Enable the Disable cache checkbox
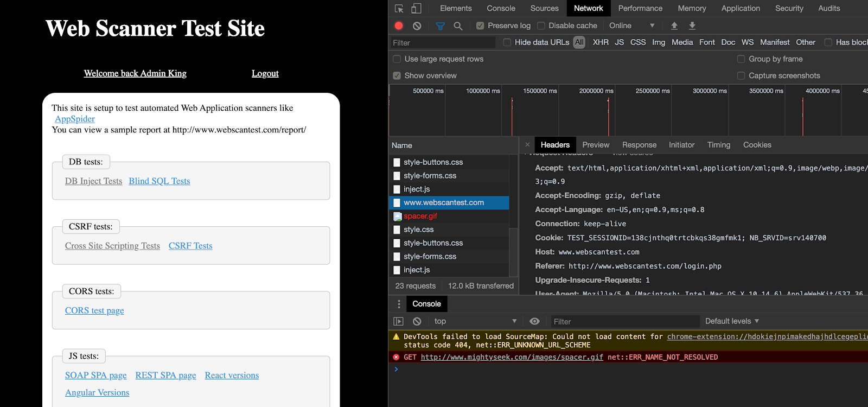This screenshot has height=407, width=868. point(541,26)
